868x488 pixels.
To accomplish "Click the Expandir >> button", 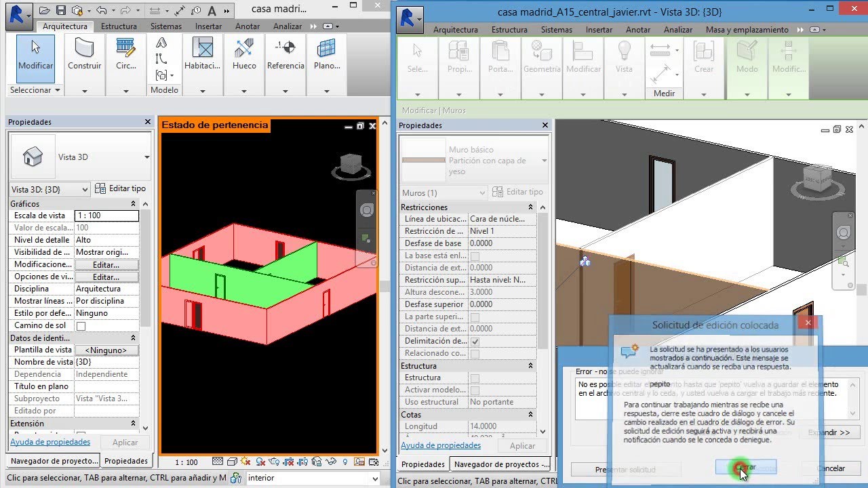I will click(x=829, y=432).
